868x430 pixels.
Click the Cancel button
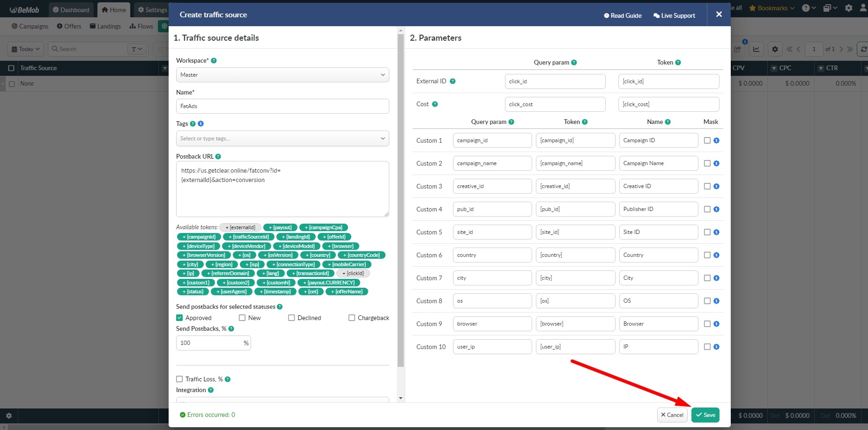(672, 415)
